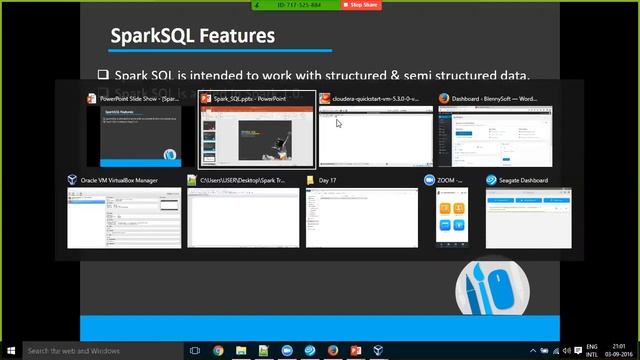This screenshot has height=360, width=640.
Task: Open Task View from the taskbar
Action: tap(195, 351)
